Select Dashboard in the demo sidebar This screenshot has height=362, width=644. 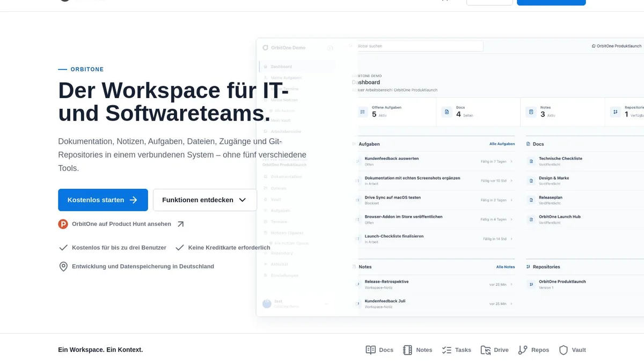(297, 67)
